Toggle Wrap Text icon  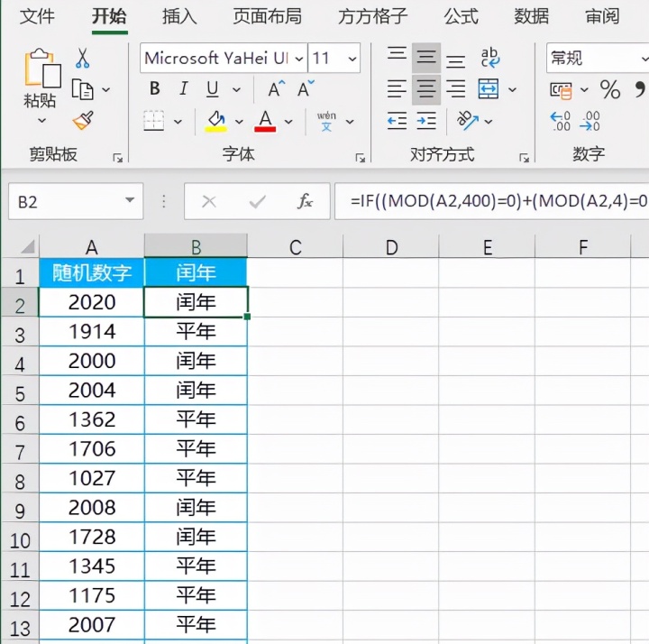click(x=490, y=58)
